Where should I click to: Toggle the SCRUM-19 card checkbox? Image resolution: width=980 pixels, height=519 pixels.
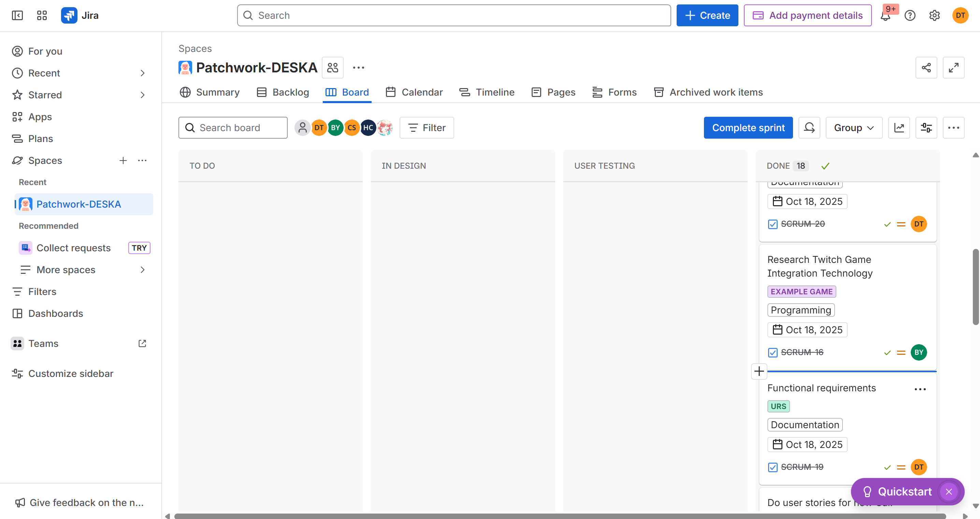(x=773, y=467)
